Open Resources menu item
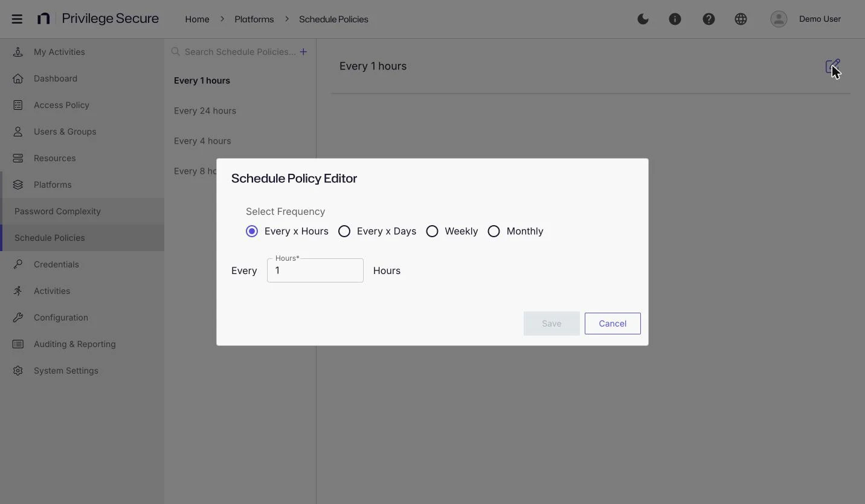 click(82, 158)
